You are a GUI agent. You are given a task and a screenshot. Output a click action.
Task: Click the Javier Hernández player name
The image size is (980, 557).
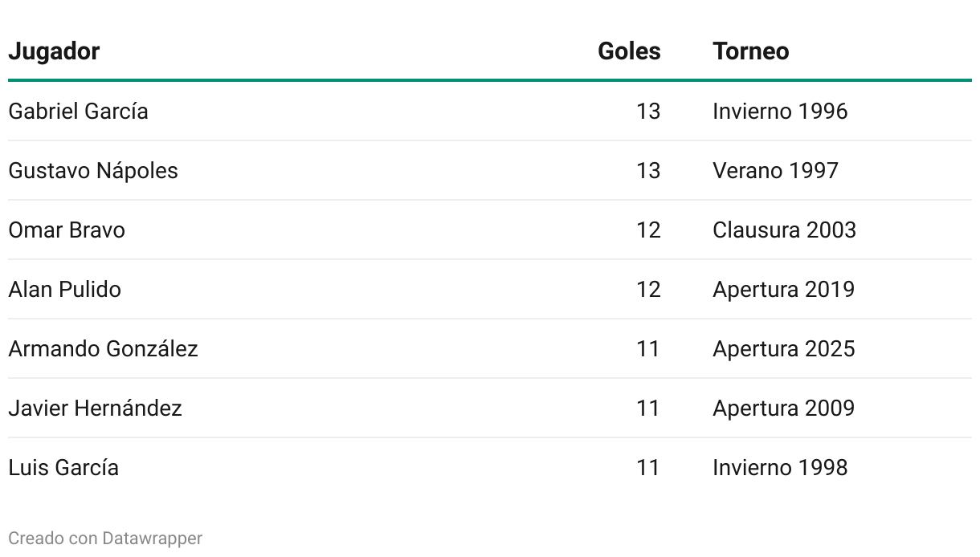(95, 409)
